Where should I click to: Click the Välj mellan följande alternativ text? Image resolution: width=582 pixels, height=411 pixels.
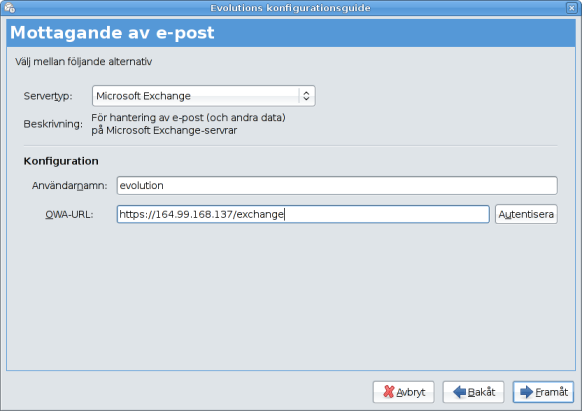pyautogui.click(x=84, y=62)
